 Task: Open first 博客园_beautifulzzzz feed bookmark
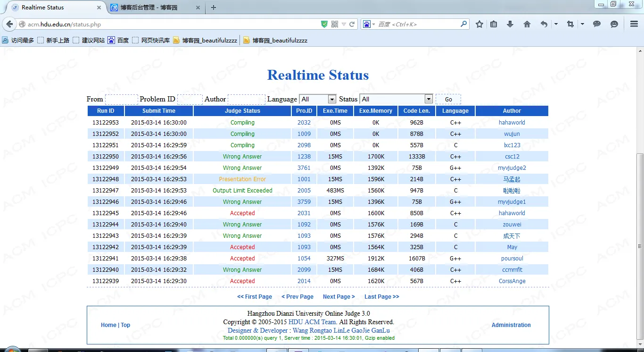coord(205,41)
